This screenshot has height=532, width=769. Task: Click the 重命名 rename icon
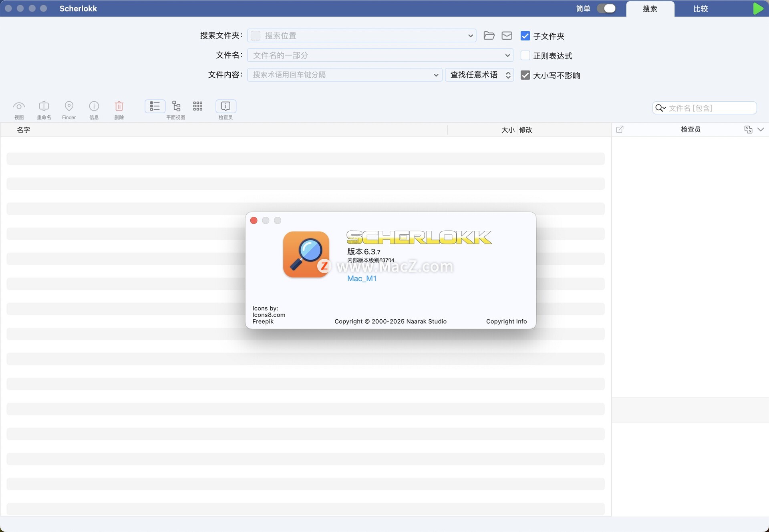click(44, 106)
